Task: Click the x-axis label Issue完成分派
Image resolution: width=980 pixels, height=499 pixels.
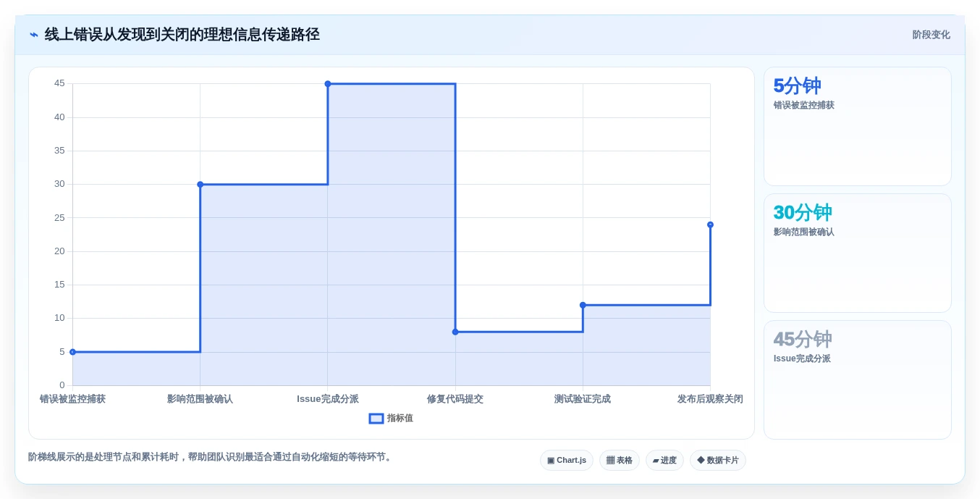Action: click(x=328, y=399)
